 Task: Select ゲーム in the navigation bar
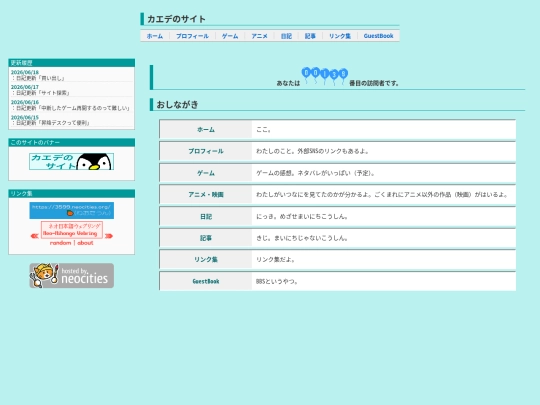click(230, 36)
